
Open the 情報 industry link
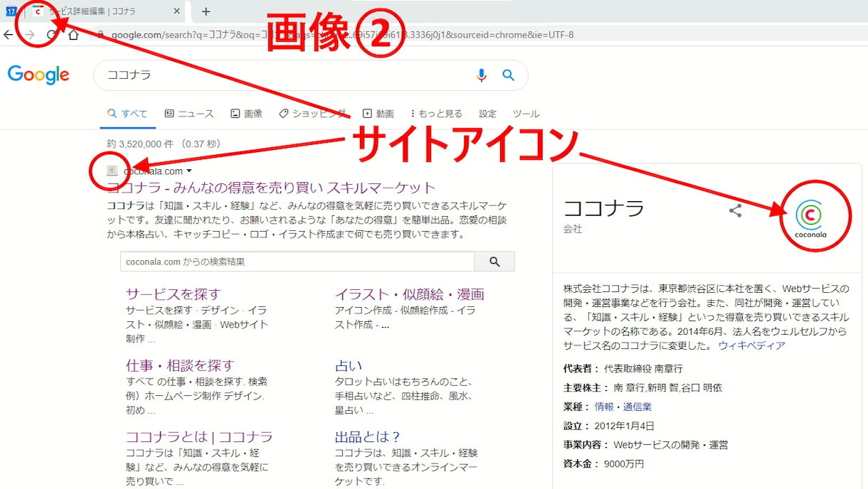click(604, 407)
